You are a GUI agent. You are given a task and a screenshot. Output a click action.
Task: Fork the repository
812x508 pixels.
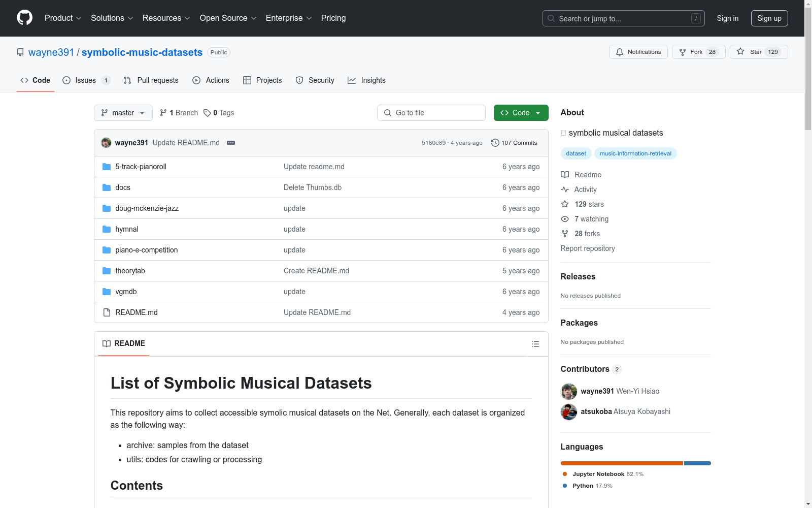coord(699,52)
